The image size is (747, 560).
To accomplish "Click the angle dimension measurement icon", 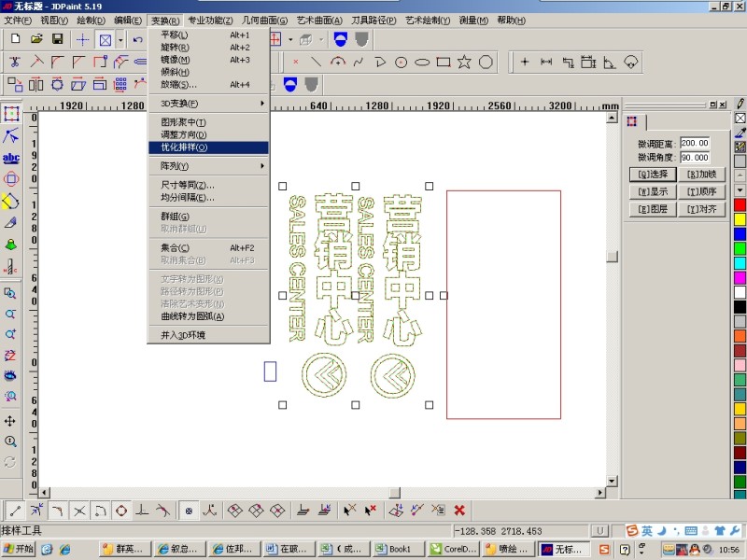I will click(610, 63).
